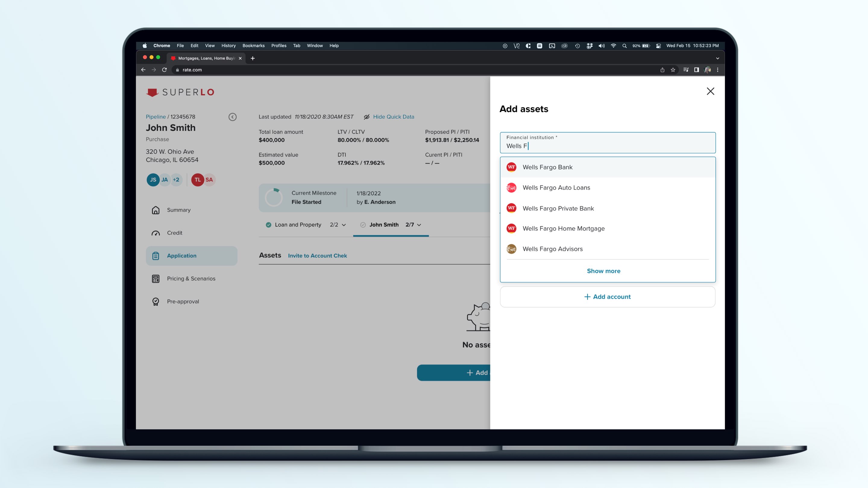Click the milestone progress ring
The image size is (868, 488).
click(x=274, y=197)
